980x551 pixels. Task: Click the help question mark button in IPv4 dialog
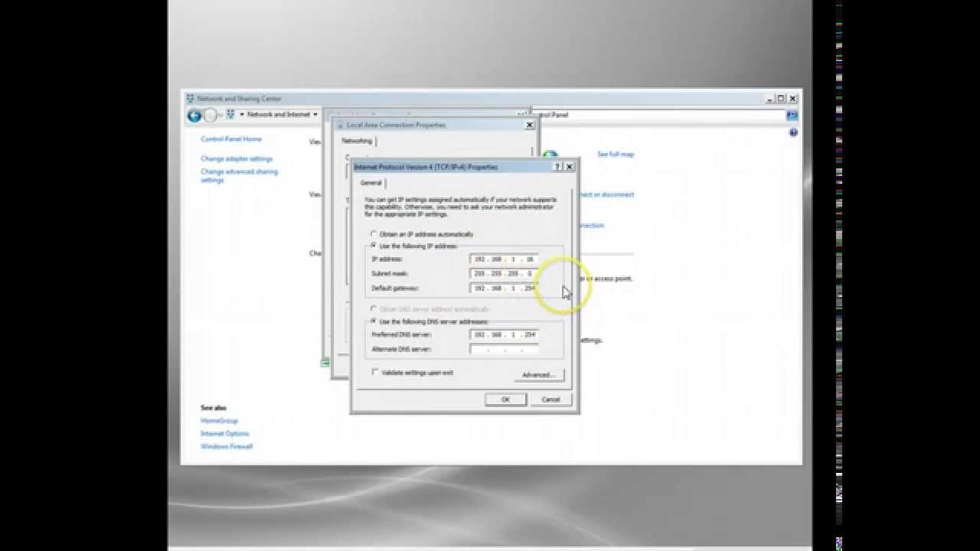click(557, 167)
